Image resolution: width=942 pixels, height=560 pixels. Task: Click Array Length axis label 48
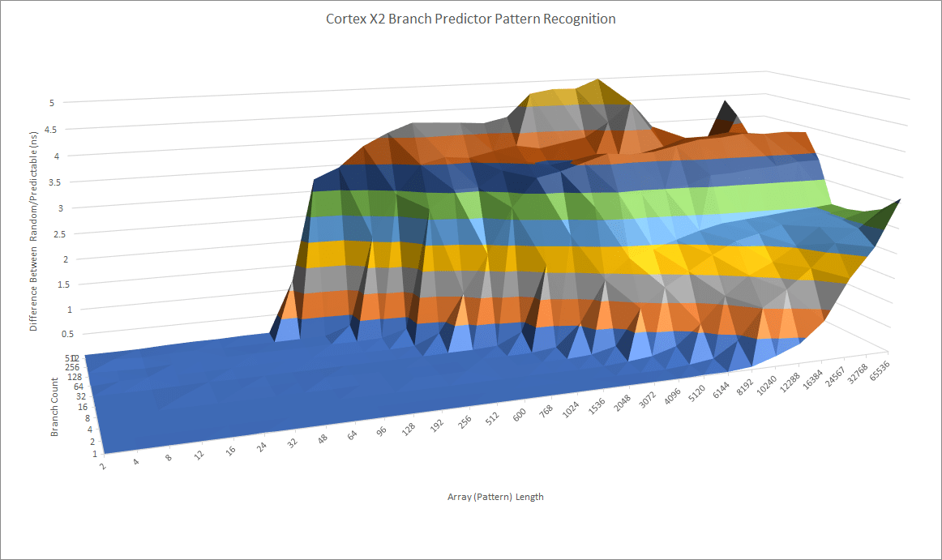[x=323, y=438]
